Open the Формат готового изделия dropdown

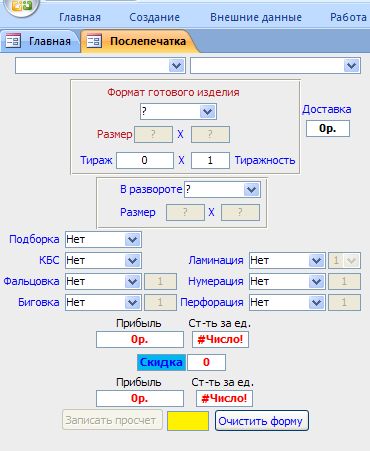[207, 111]
